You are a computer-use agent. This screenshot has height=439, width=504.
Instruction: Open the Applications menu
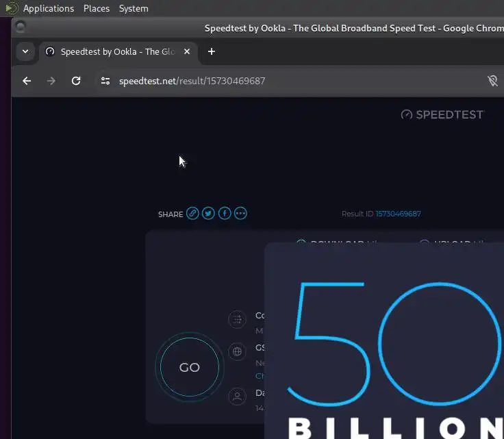49,8
